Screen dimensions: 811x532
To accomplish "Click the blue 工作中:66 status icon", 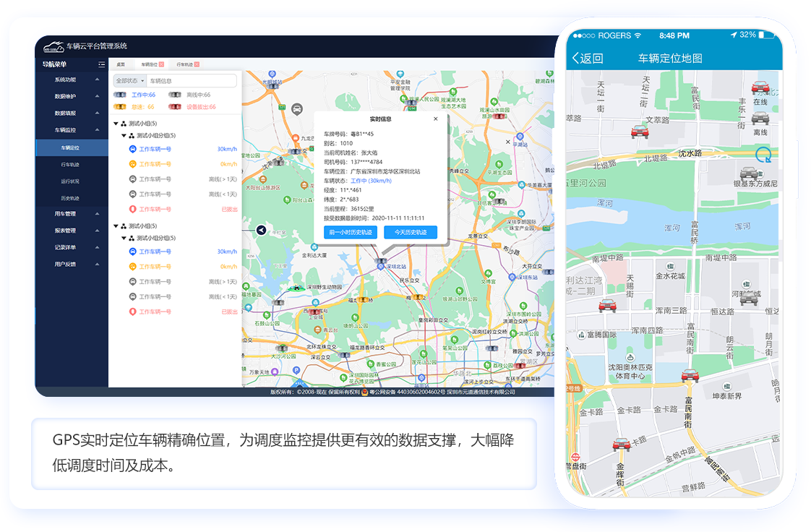I will (x=121, y=95).
